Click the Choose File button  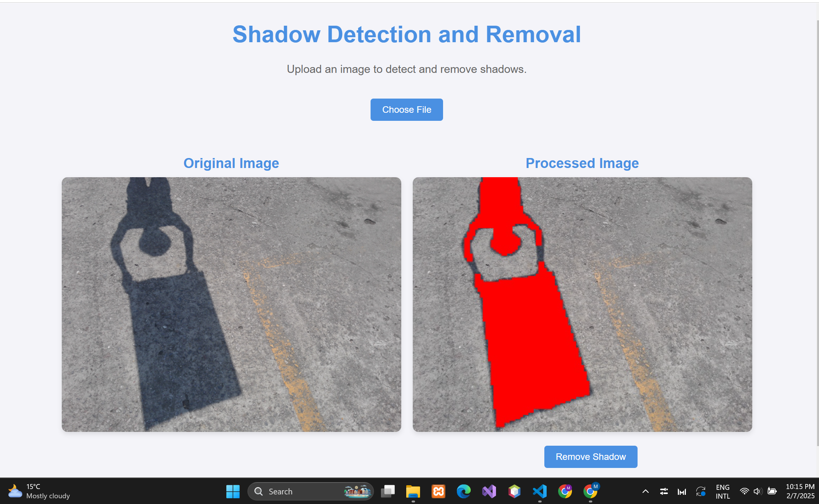407,110
